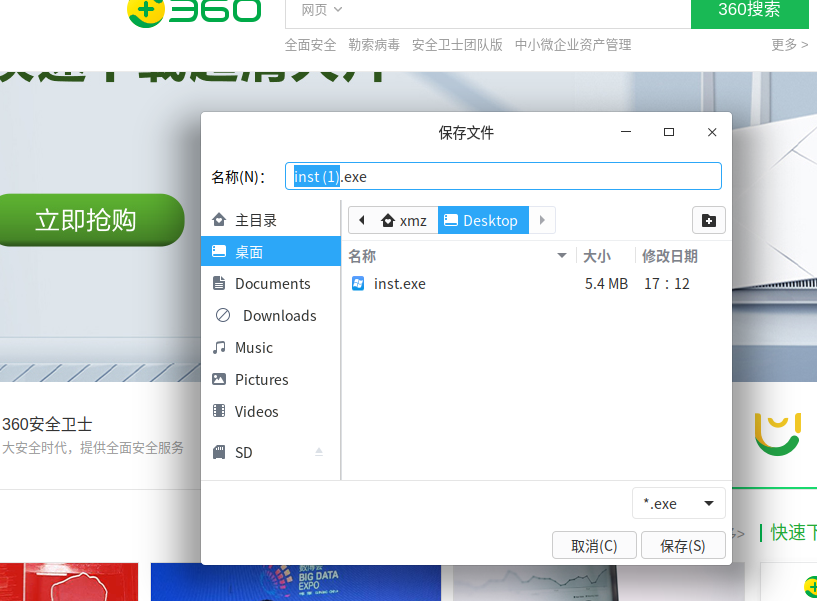817x601 pixels.
Task: Select the SD device in the sidebar
Action: [x=271, y=452]
